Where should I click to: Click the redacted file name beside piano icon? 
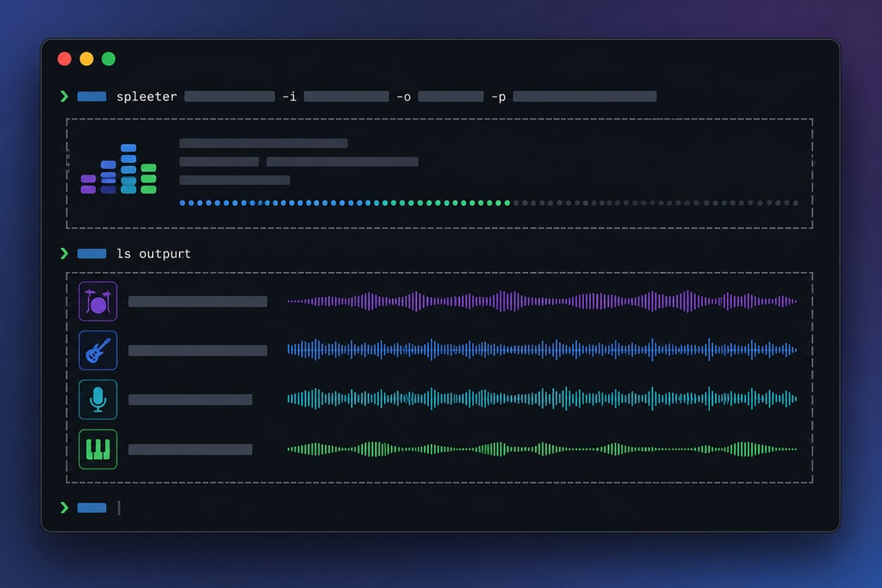tap(190, 449)
